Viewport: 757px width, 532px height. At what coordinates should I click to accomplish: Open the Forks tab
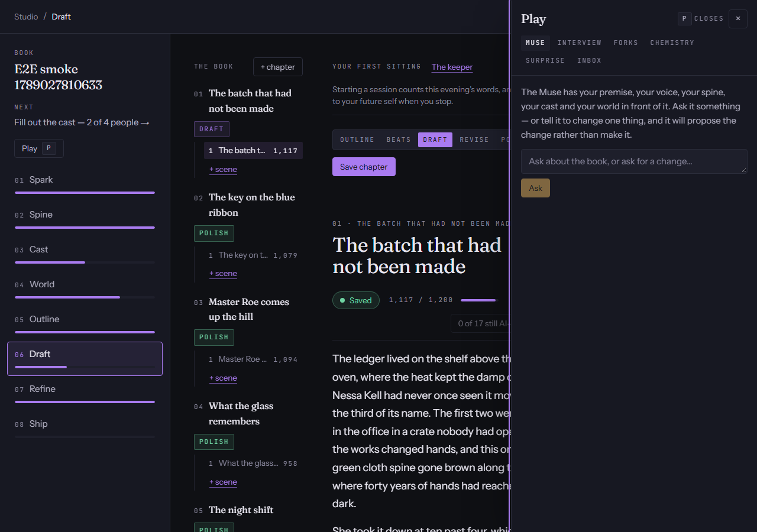point(626,43)
